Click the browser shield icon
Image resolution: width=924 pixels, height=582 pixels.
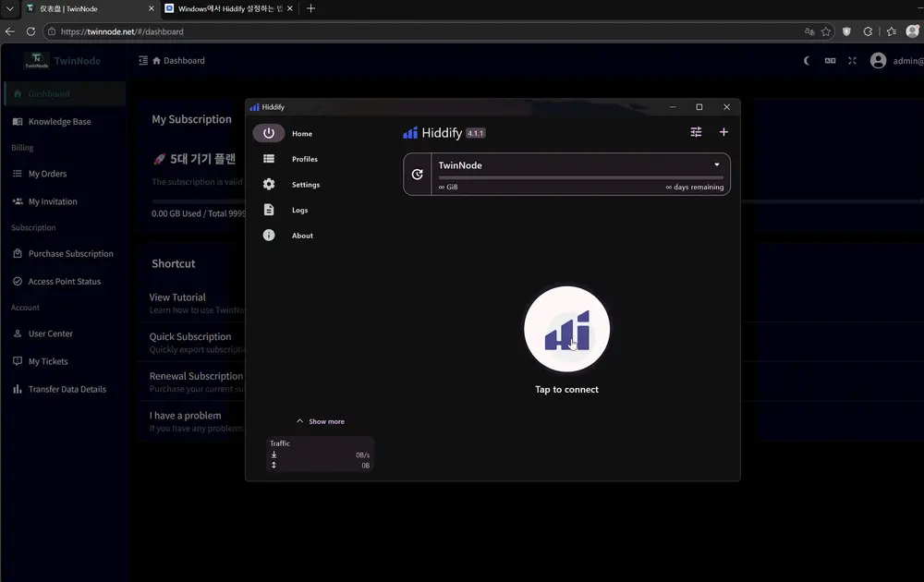846,31
